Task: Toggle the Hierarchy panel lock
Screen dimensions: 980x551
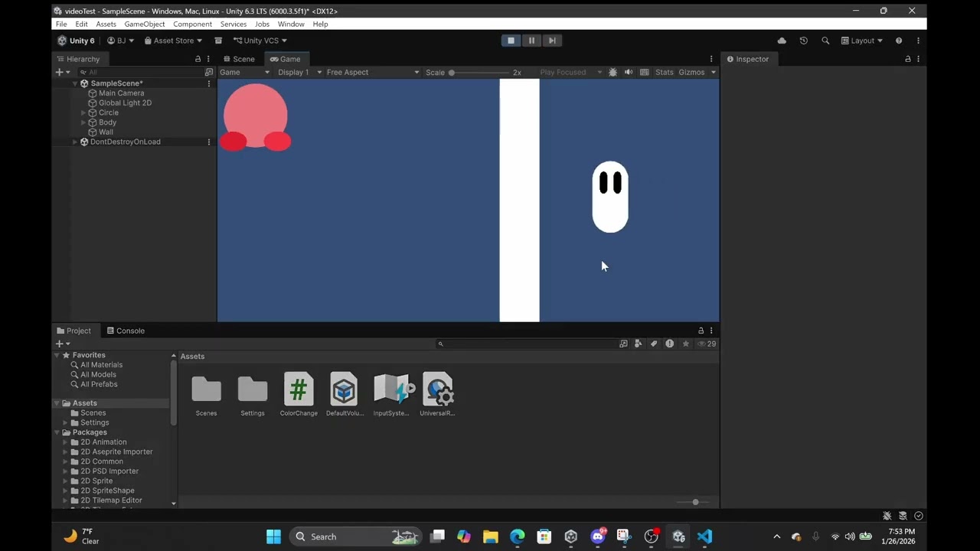Action: click(198, 59)
